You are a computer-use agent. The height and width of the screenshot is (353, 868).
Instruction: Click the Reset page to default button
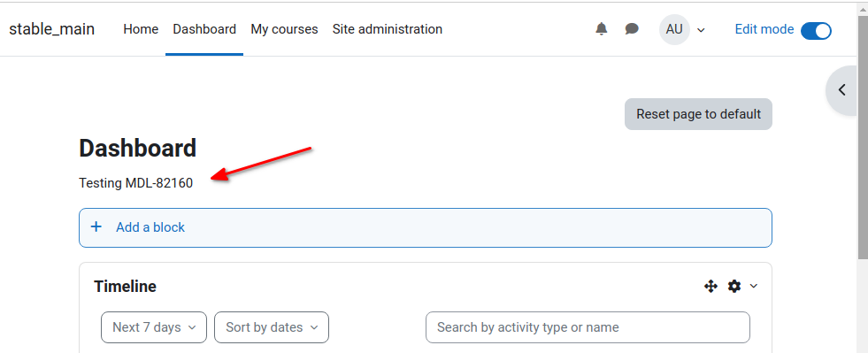[x=698, y=114]
